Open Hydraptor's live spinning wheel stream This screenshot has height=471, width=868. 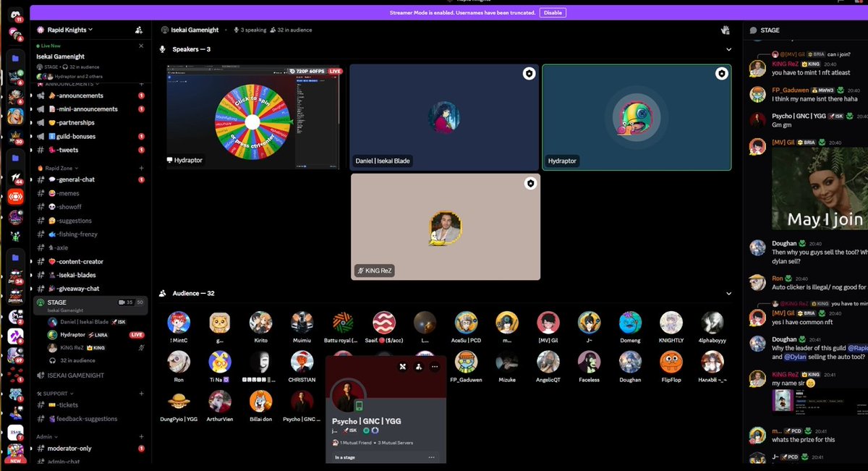(254, 116)
